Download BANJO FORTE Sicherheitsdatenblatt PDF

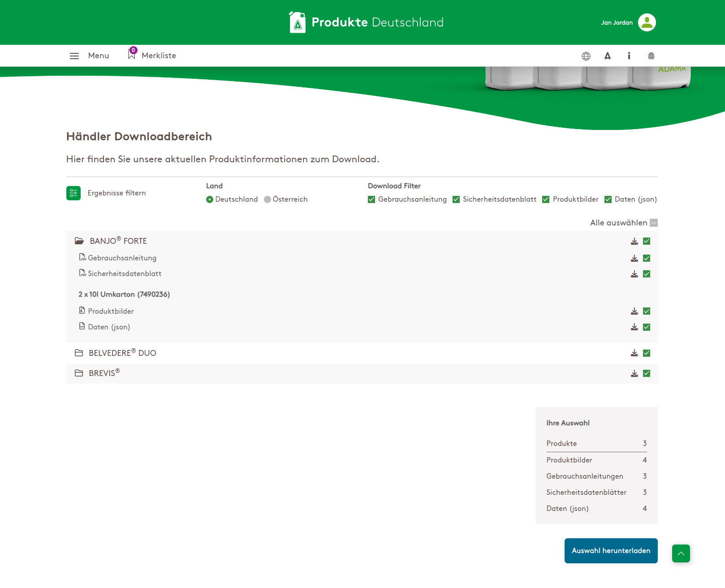pos(634,274)
